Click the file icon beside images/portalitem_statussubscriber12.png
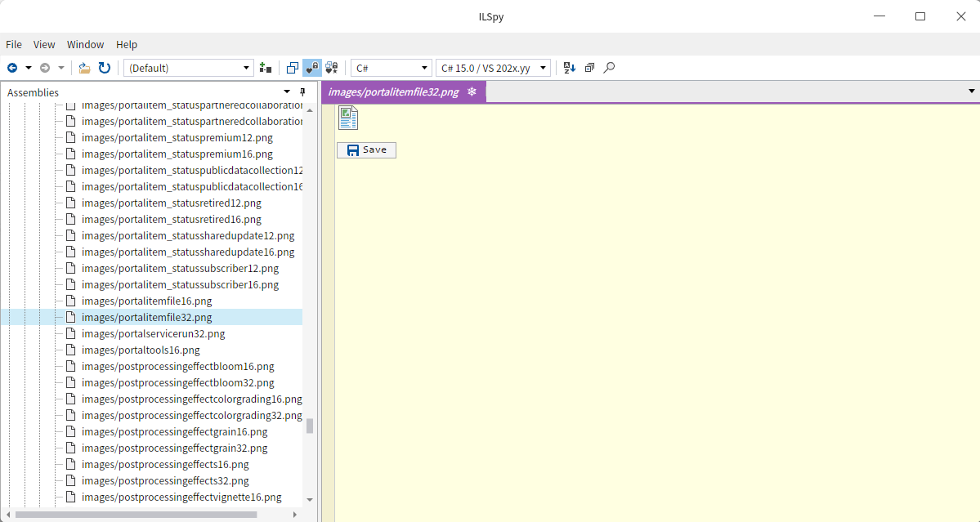Viewport: 980px width, 522px height. (x=70, y=268)
